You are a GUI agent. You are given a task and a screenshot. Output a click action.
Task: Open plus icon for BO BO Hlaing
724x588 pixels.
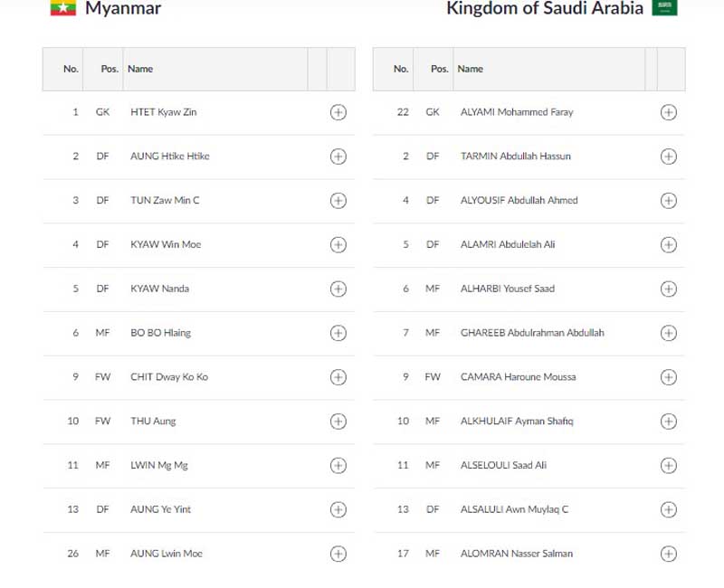(338, 333)
